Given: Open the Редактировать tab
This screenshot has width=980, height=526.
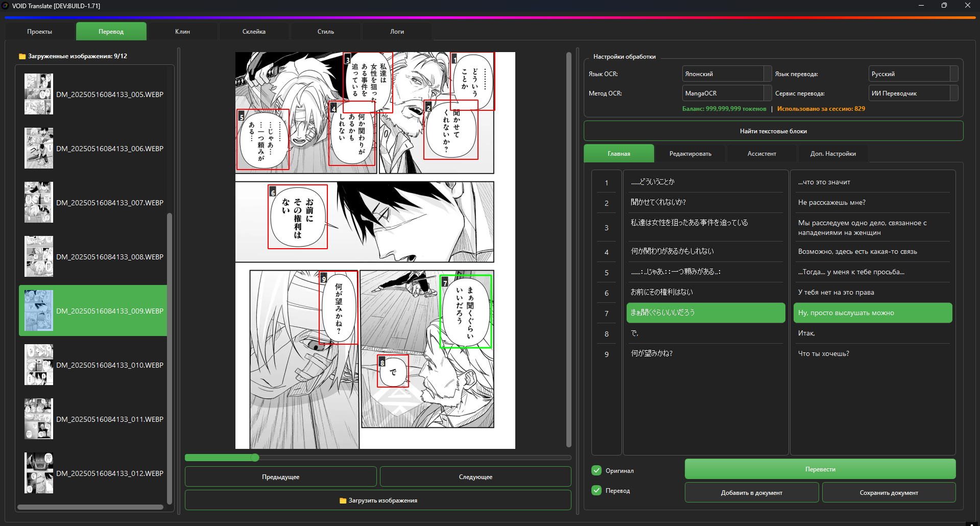Looking at the screenshot, I should tap(690, 154).
